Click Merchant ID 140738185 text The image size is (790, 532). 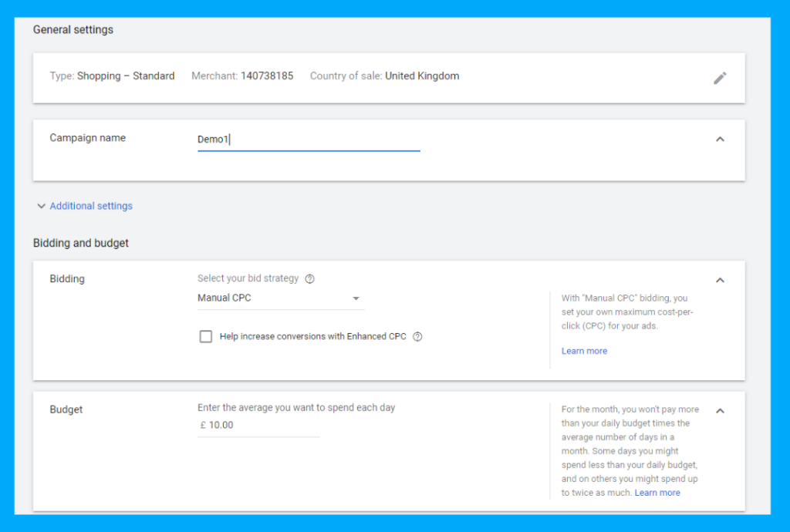click(x=243, y=76)
